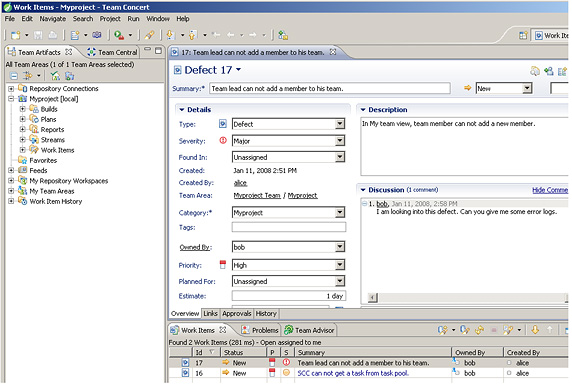The width and height of the screenshot is (572, 384).
Task: Expand the Repository Connections node
Action: click(11, 89)
